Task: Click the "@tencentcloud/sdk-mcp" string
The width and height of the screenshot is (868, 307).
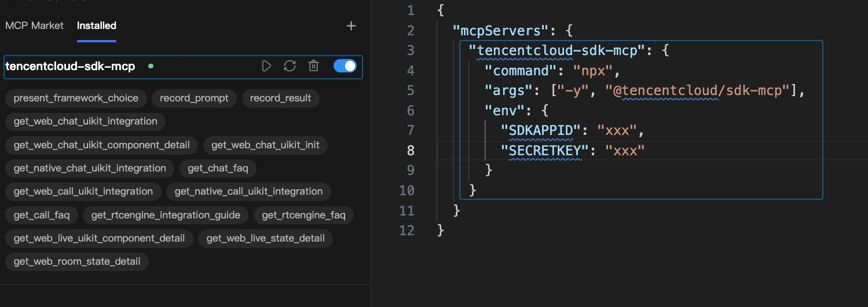Action: point(701,90)
